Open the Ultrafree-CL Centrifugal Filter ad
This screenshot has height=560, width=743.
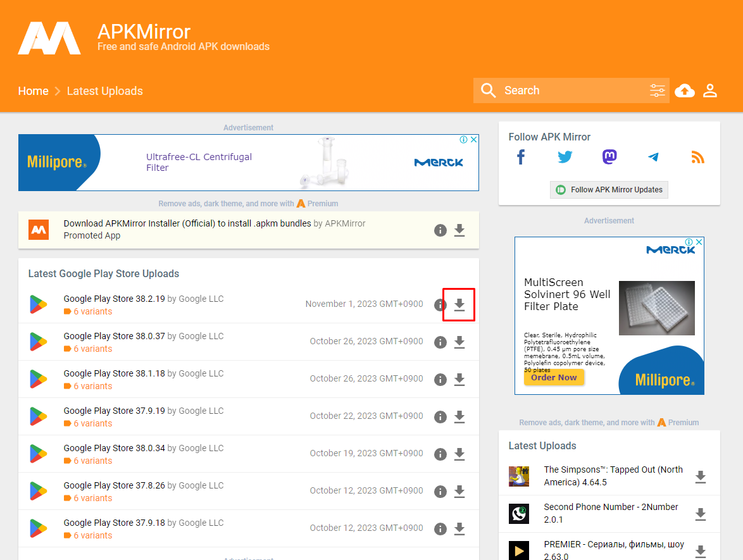[x=199, y=162]
